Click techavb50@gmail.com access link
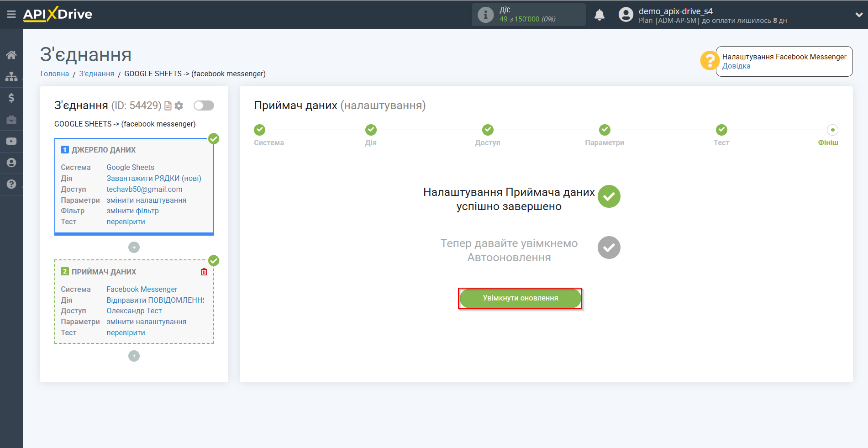 (x=144, y=190)
